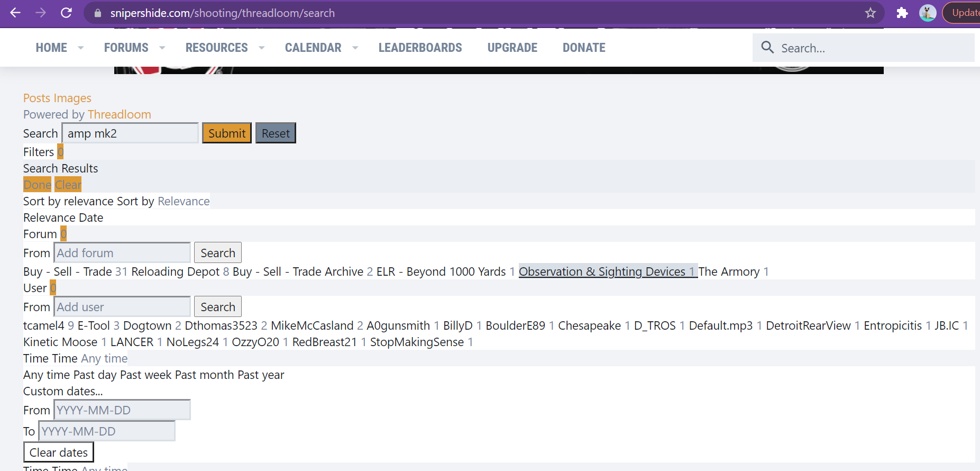Bookmark this page with star icon
The width and height of the screenshot is (980, 471).
click(x=870, y=13)
